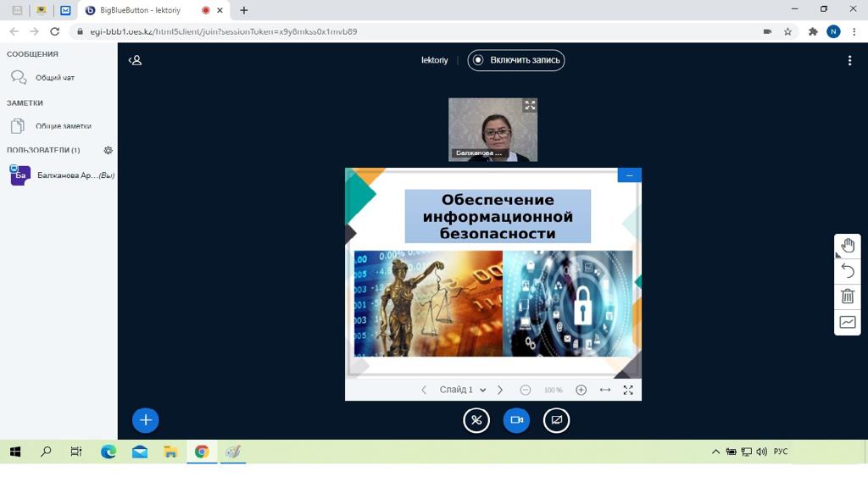Viewport: 868px width, 488px height.
Task: Open the blue plus actions menu
Action: point(146,420)
